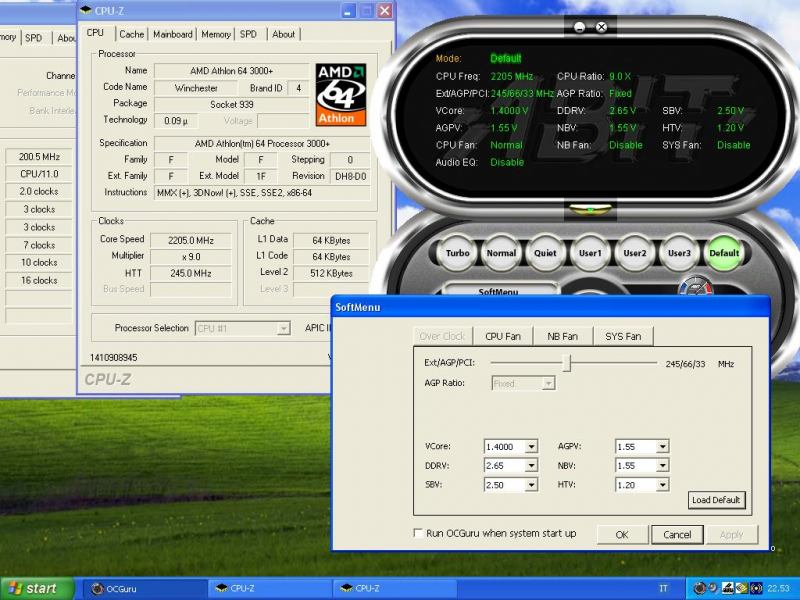This screenshot has width=800, height=600.
Task: Open the DDRV voltage dropdown
Action: [x=531, y=466]
